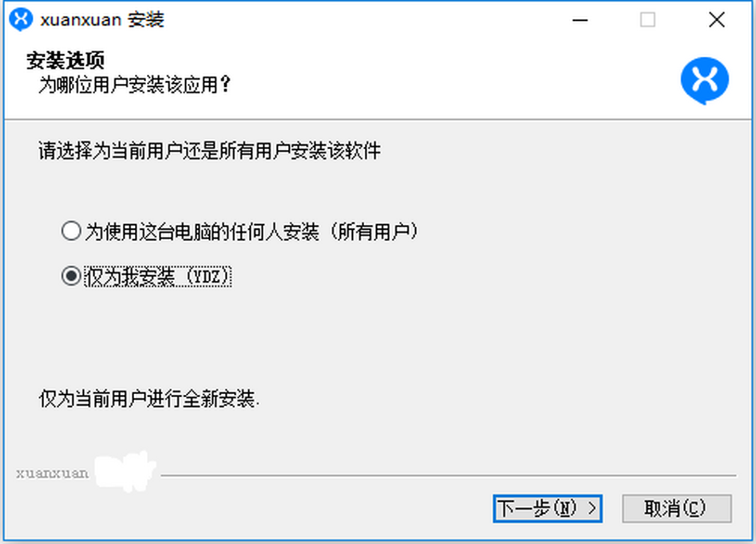
Task: Click the horizontal separator line above the buttons
Action: pyautogui.click(x=449, y=475)
